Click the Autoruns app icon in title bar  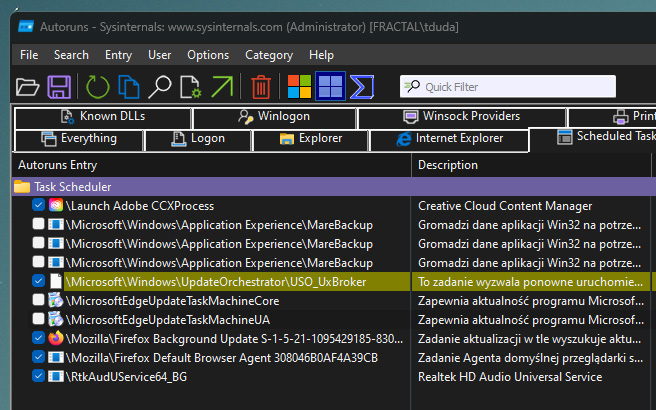click(x=26, y=27)
